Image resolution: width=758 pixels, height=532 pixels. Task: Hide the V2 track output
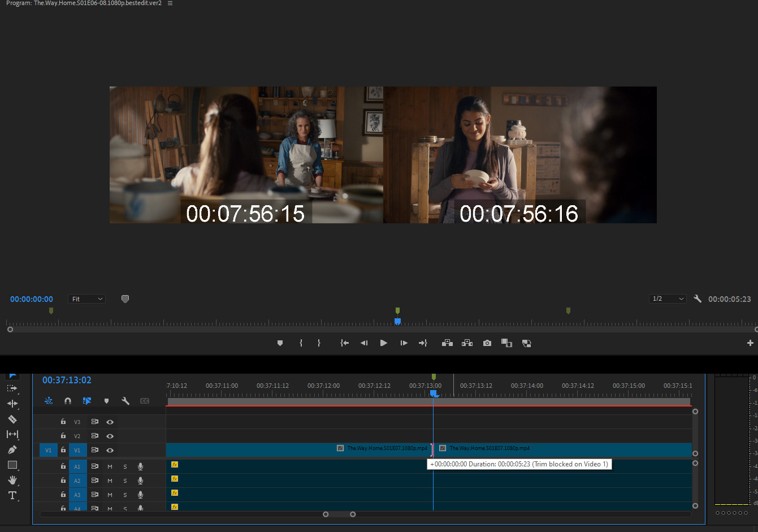click(x=110, y=436)
